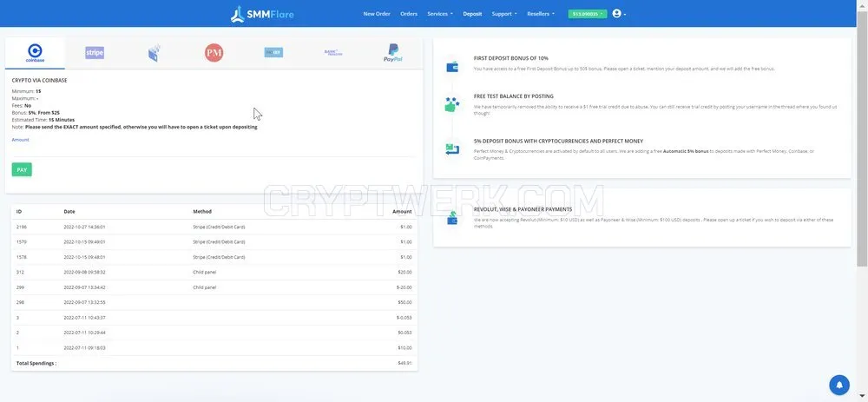The image size is (868, 402).
Task: Click the First Deposit Bonus wallet icon
Action: 452,67
